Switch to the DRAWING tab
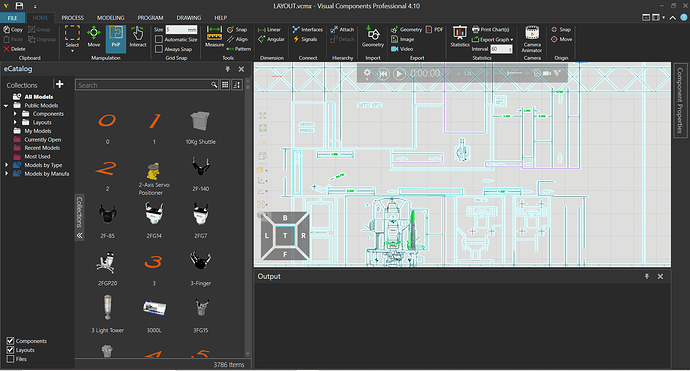Screen dimensions: 690x371 tap(189, 18)
